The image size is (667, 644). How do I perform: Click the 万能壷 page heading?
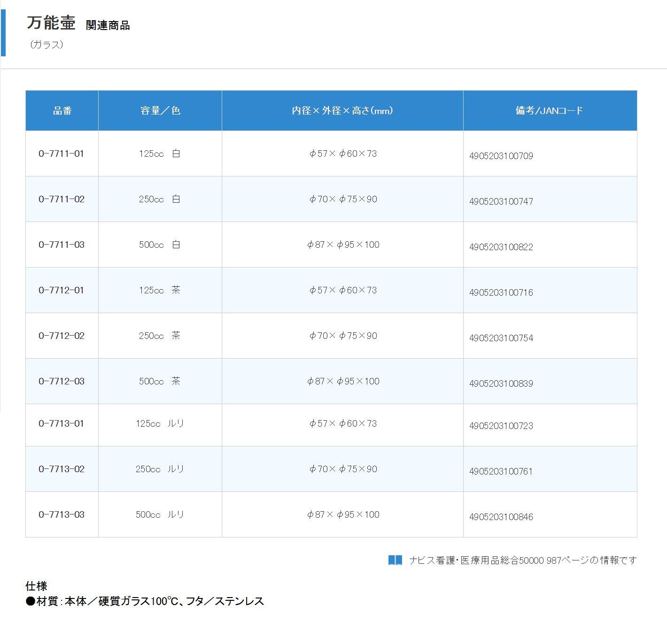tap(51, 23)
